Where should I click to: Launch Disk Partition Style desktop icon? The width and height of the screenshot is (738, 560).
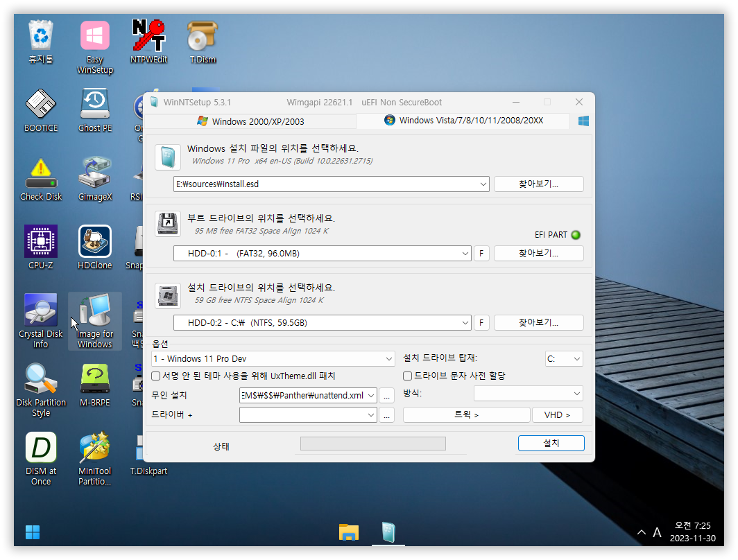pyautogui.click(x=41, y=390)
